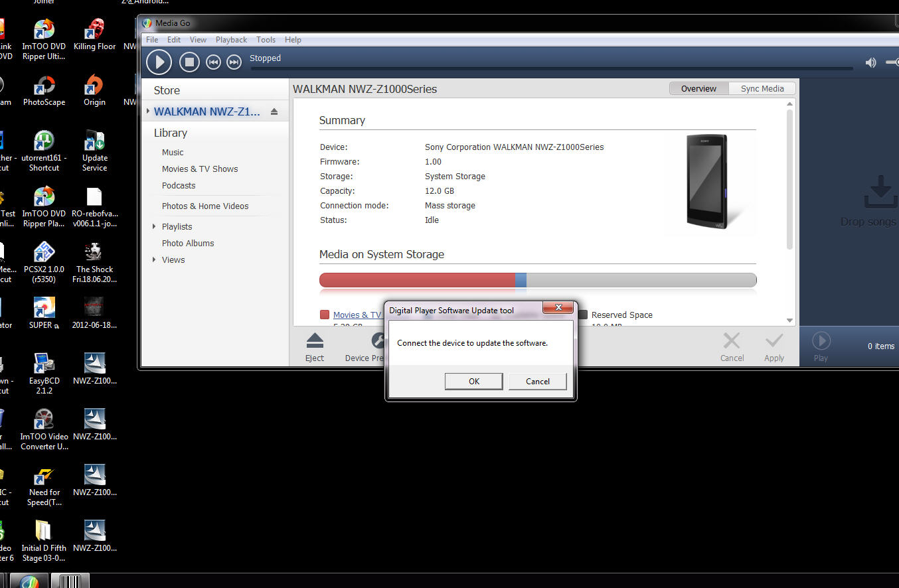Select Movies & TV Shows in the Library
Viewport: 899px width, 588px height.
tap(200, 169)
